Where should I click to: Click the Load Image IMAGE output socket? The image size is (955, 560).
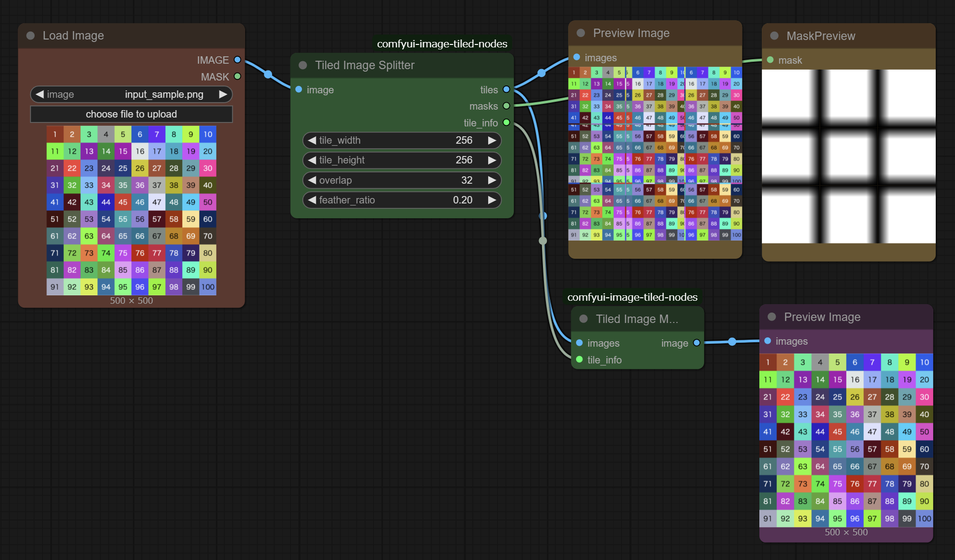pos(237,60)
